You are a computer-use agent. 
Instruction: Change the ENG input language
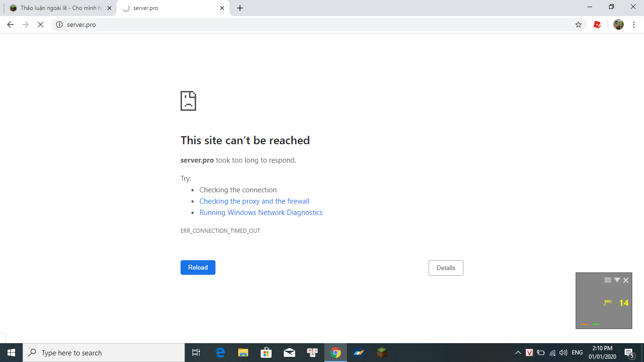[x=577, y=353]
